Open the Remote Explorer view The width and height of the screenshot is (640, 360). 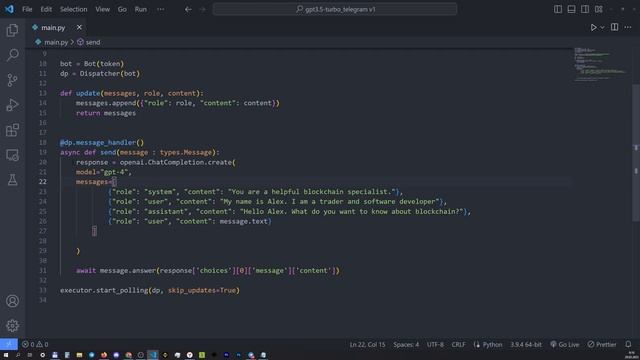coord(12,155)
